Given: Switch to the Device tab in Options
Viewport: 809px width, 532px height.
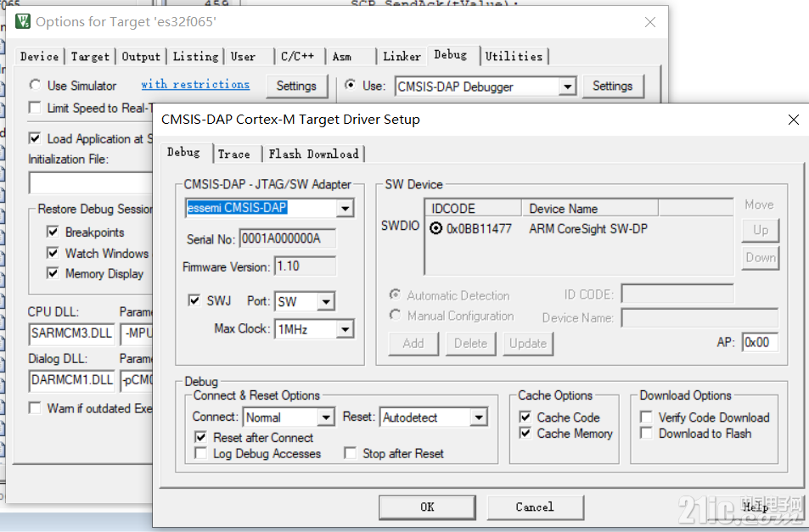Looking at the screenshot, I should pyautogui.click(x=39, y=57).
